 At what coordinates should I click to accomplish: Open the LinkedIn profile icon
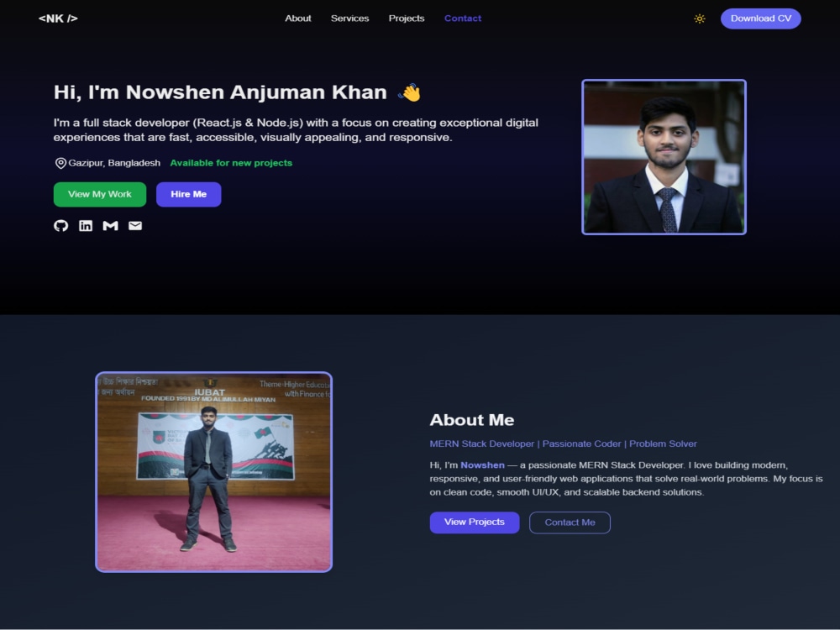86,225
